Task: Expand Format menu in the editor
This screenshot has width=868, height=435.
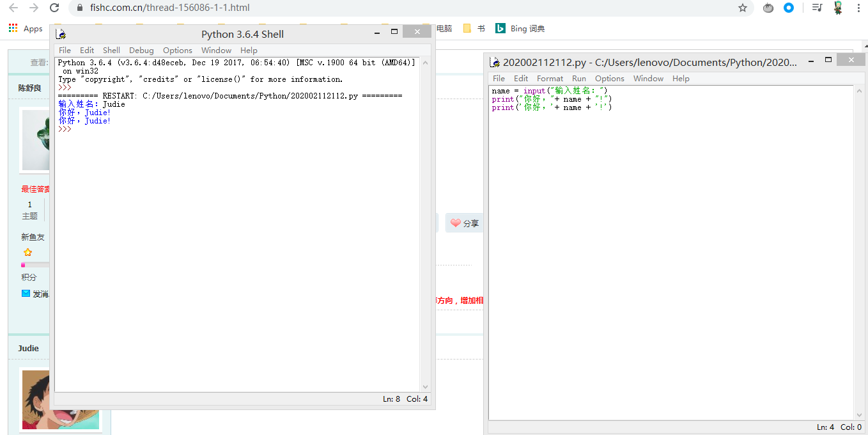Action: click(x=550, y=79)
